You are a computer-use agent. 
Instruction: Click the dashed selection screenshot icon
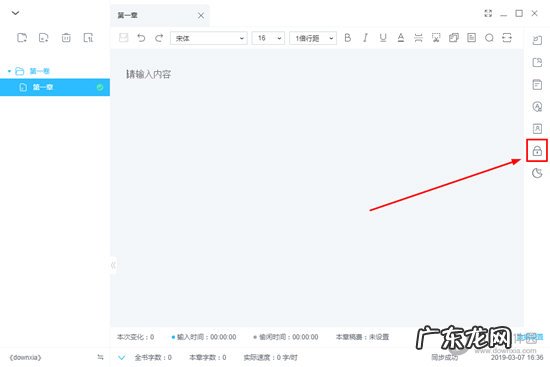436,38
